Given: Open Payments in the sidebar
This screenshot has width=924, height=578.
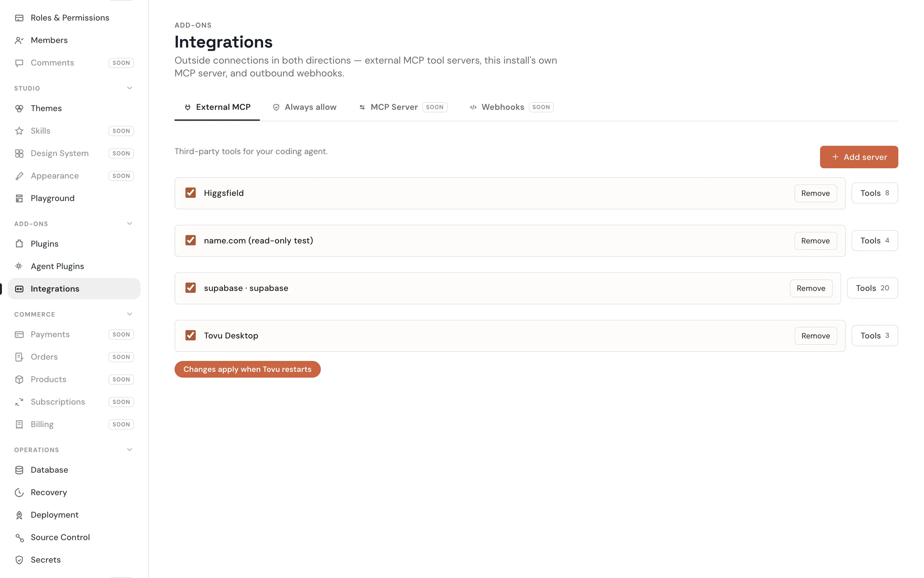Looking at the screenshot, I should [74, 335].
